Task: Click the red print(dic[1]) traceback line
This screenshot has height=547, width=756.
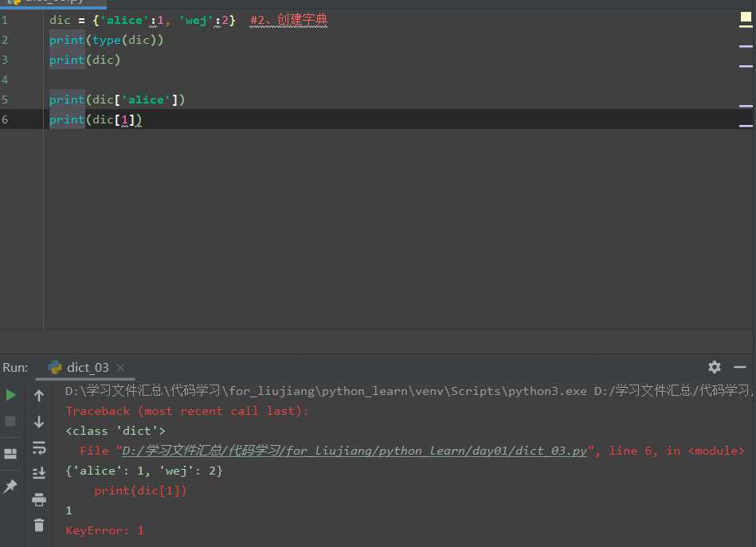Action: pos(140,491)
